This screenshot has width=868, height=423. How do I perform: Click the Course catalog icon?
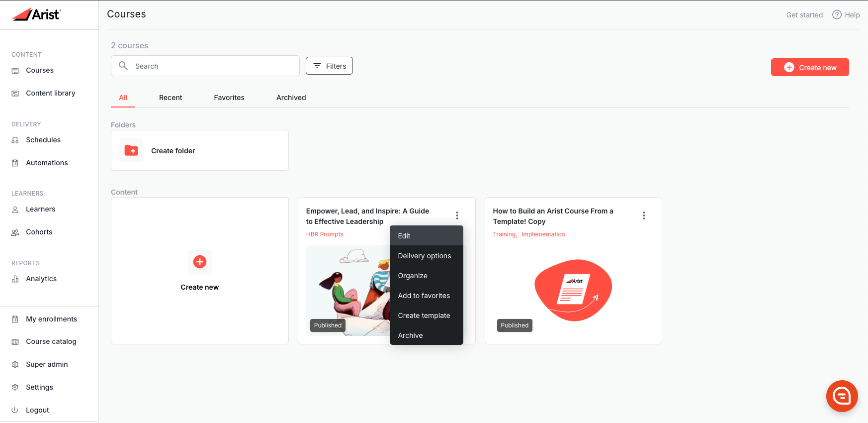click(x=15, y=342)
